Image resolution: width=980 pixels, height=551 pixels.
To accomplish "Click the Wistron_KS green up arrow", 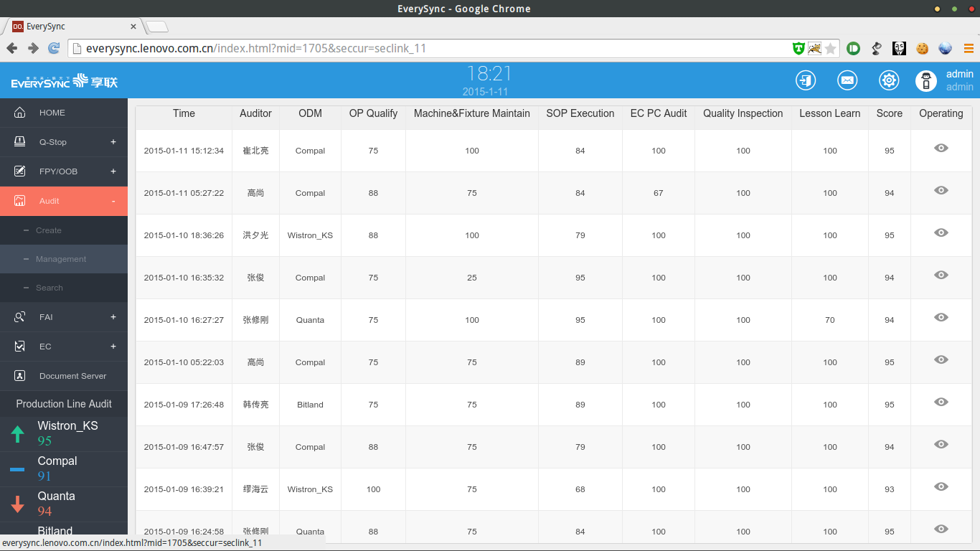I will 18,433.
